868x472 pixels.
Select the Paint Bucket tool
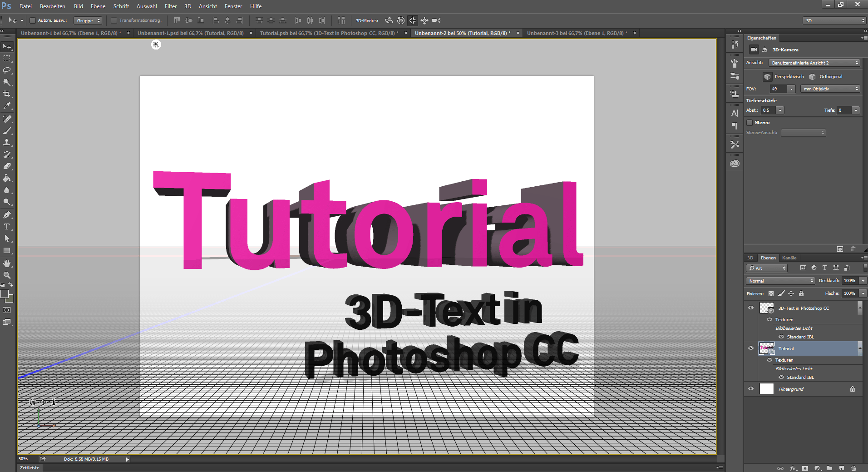(x=7, y=178)
